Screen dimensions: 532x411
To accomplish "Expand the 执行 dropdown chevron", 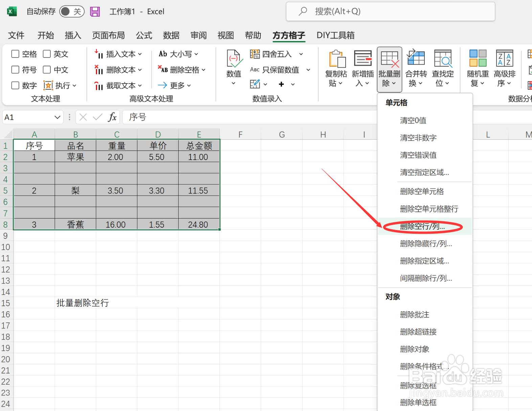I will coord(74,86).
